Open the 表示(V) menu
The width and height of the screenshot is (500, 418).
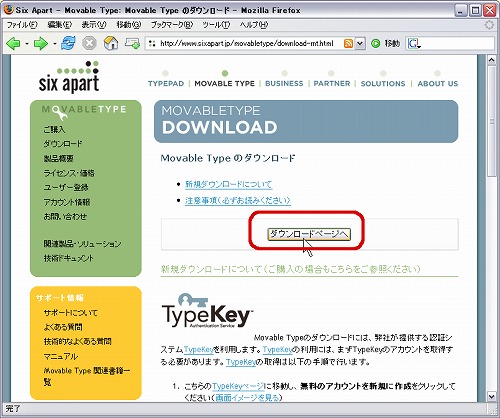(94, 25)
